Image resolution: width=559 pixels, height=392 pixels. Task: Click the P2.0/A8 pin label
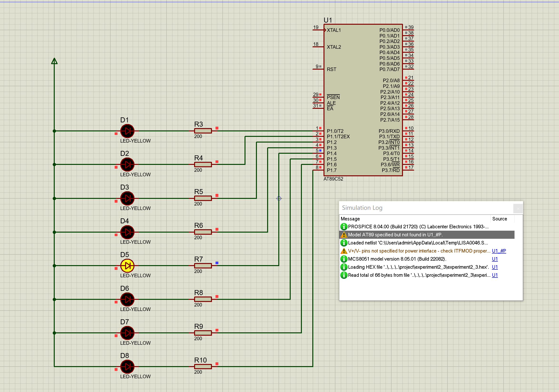391,81
